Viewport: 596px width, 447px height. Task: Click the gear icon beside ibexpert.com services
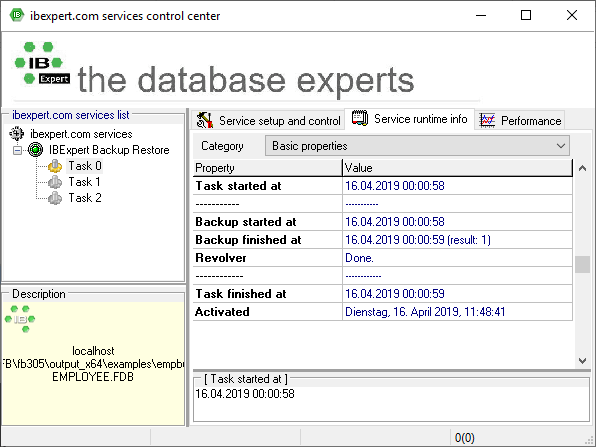17,134
